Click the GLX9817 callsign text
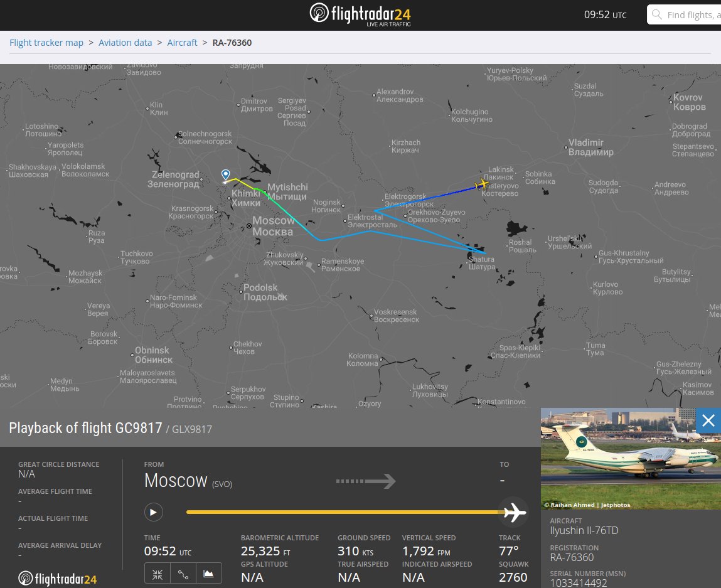721x588 pixels. click(192, 429)
